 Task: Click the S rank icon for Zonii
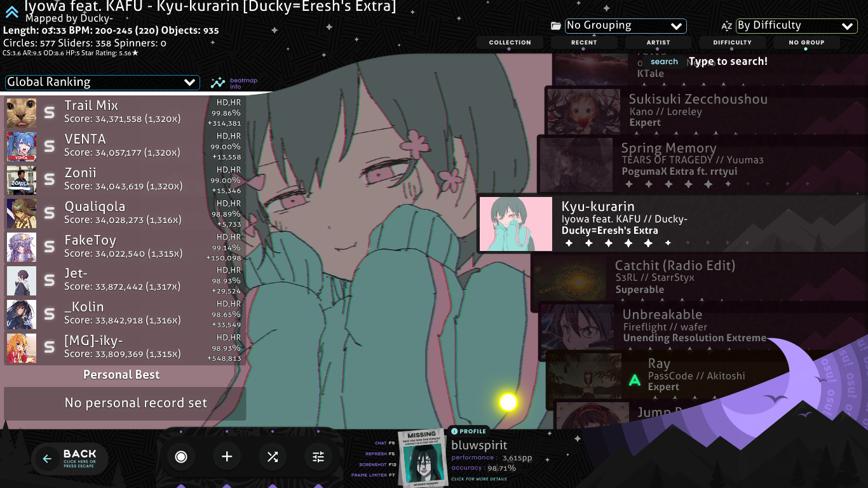point(50,180)
